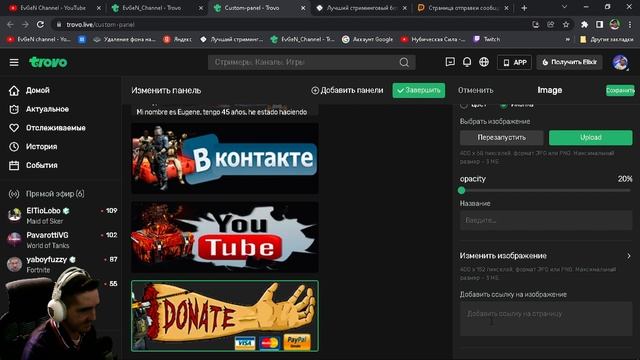This screenshot has height=360, width=640.
Task: Adjust the opacity slider handle
Action: click(x=462, y=190)
